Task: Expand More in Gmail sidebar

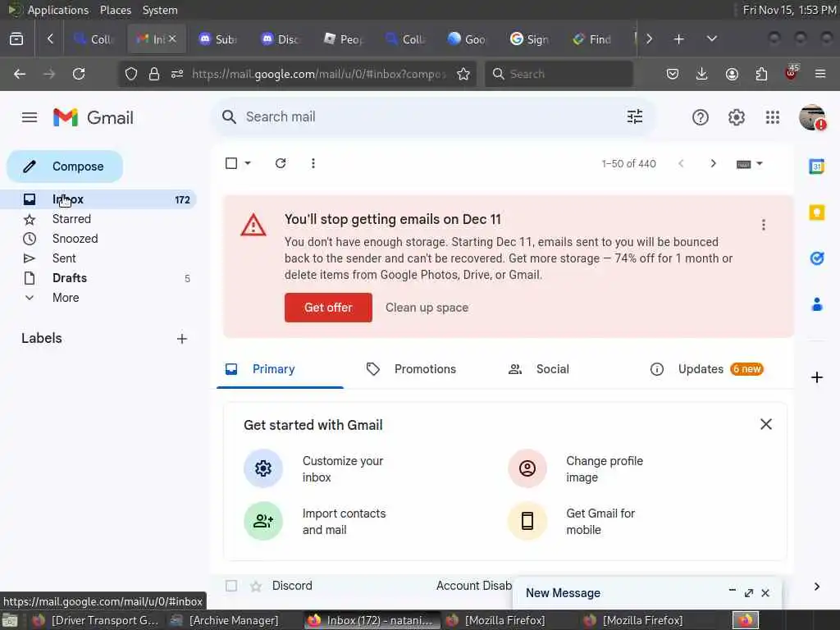Action: point(66,298)
